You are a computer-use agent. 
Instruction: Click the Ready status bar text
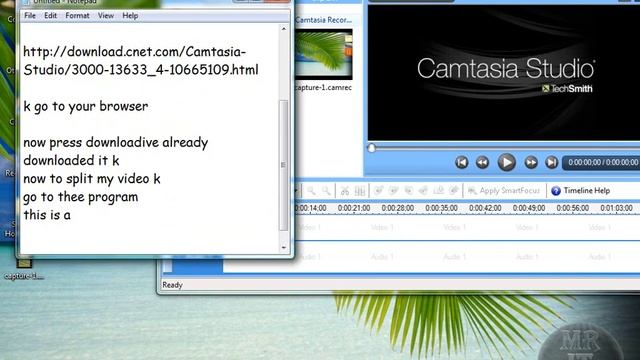click(172, 285)
